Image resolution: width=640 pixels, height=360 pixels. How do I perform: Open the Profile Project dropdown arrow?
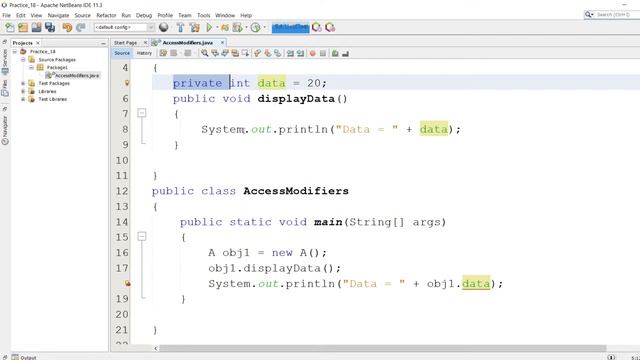[246, 27]
